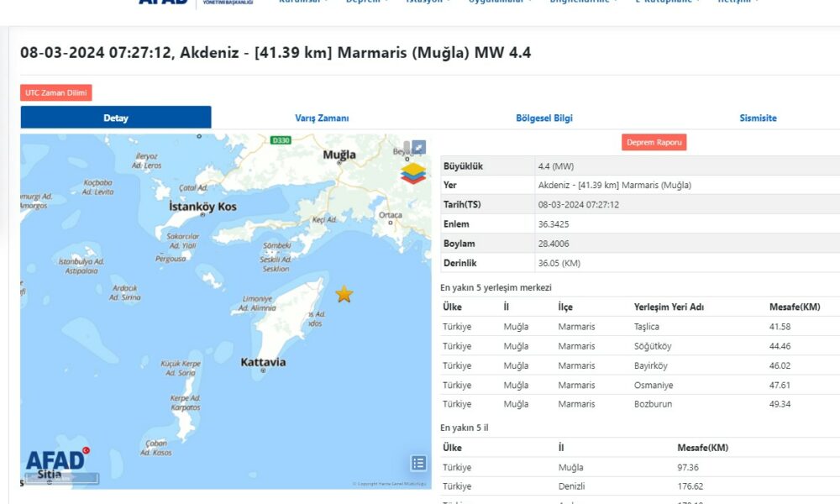The height and width of the screenshot is (504, 840).
Task: Click the Harita Genel Müdürlüğü copyright link
Action: tap(389, 484)
